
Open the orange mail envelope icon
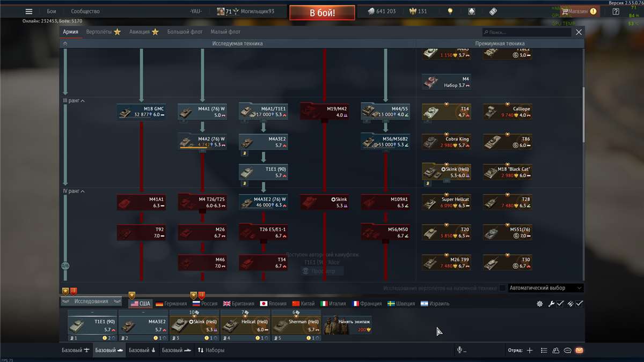[x=579, y=350]
